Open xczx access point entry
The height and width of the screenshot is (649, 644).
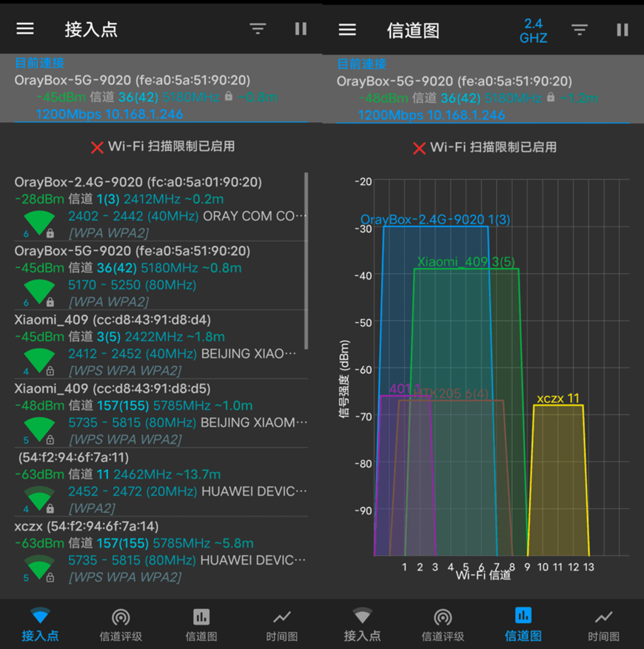pyautogui.click(x=161, y=551)
